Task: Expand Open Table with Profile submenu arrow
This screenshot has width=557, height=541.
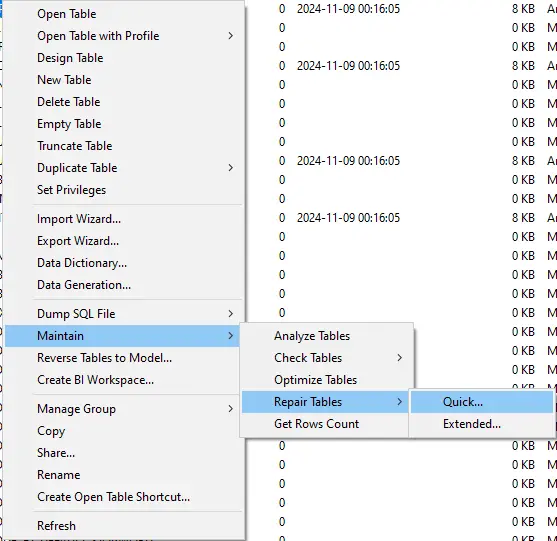Action: coord(231,36)
